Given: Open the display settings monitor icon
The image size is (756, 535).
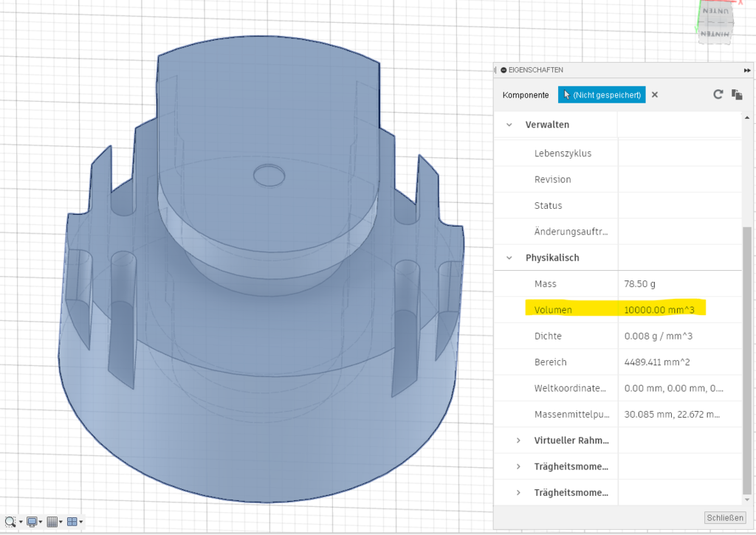Looking at the screenshot, I should (32, 522).
